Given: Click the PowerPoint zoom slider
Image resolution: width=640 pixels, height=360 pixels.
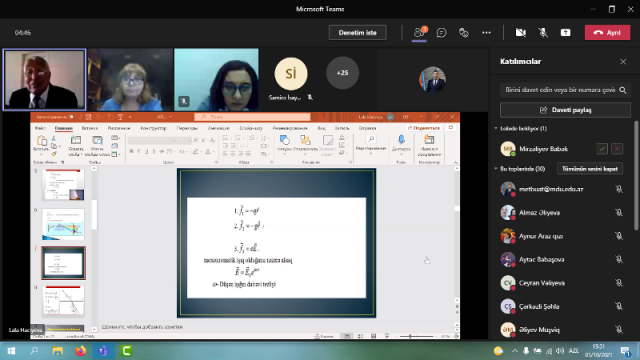Looking at the screenshot, I should coord(416,336).
